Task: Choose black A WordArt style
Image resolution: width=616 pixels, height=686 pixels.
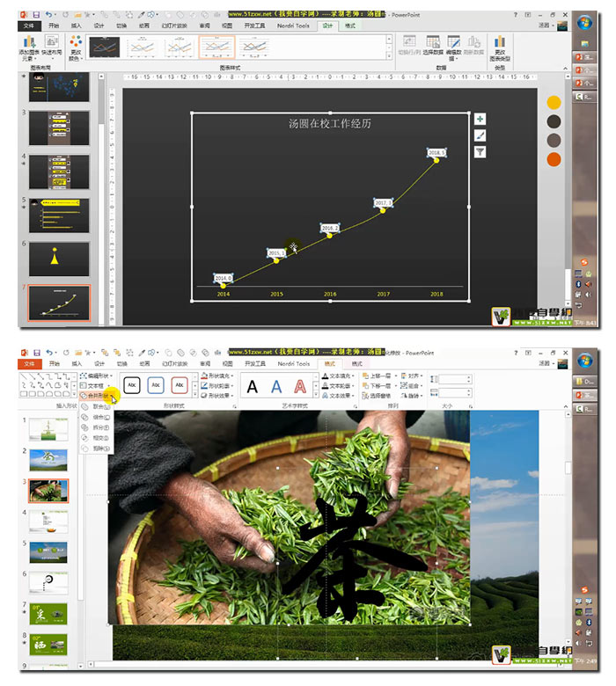Action: [x=253, y=387]
